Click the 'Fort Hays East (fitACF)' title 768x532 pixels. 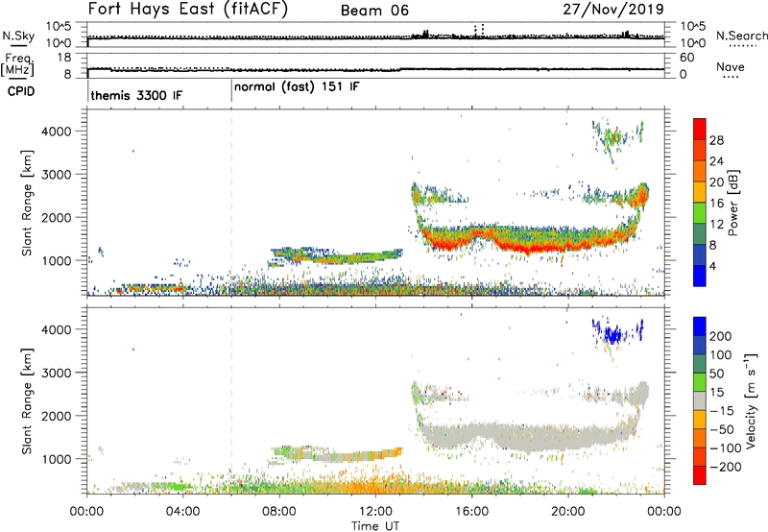coord(187,9)
